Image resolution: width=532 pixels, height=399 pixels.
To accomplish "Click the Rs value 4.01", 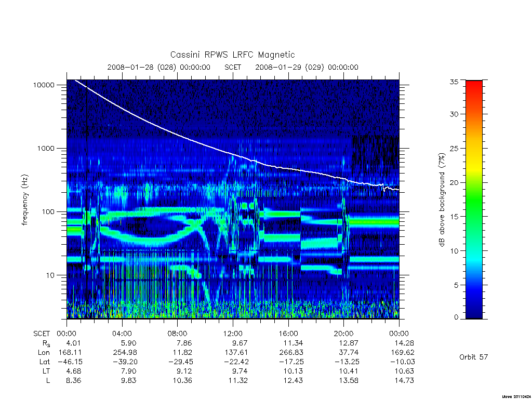I will (x=73, y=343).
